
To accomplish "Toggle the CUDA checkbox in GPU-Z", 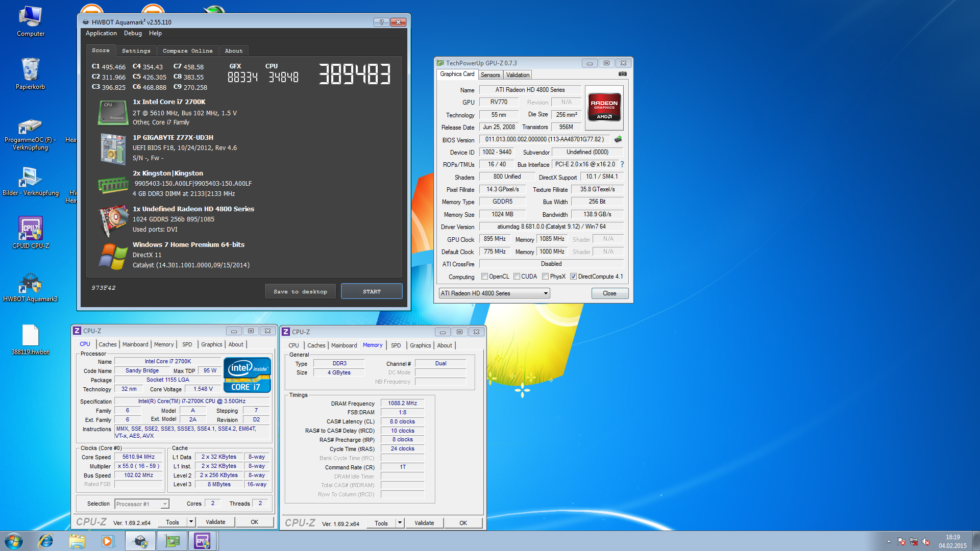I will point(517,277).
